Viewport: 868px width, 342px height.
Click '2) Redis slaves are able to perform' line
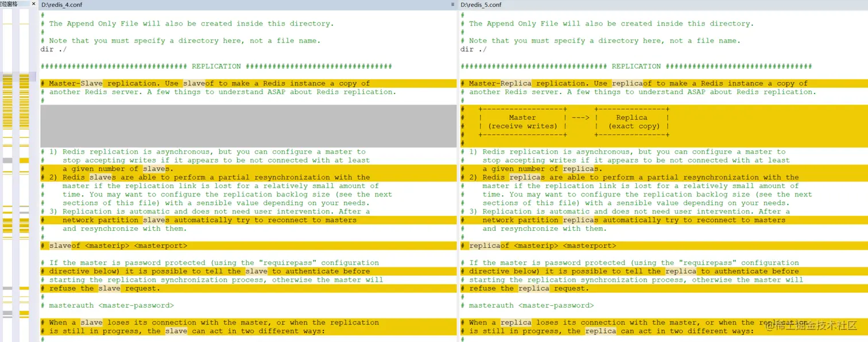(248, 177)
